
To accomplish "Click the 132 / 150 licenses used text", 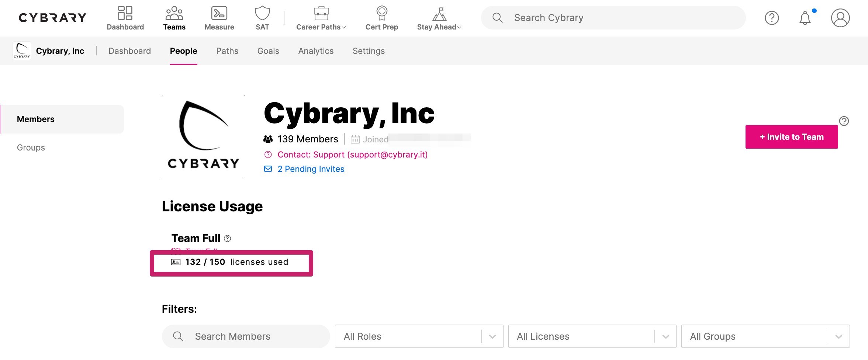I will (237, 262).
